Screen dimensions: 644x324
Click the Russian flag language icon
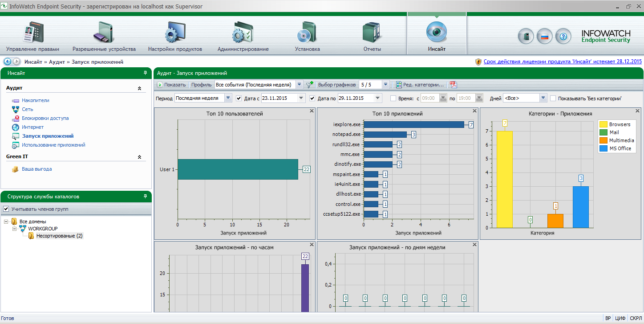pyautogui.click(x=544, y=37)
